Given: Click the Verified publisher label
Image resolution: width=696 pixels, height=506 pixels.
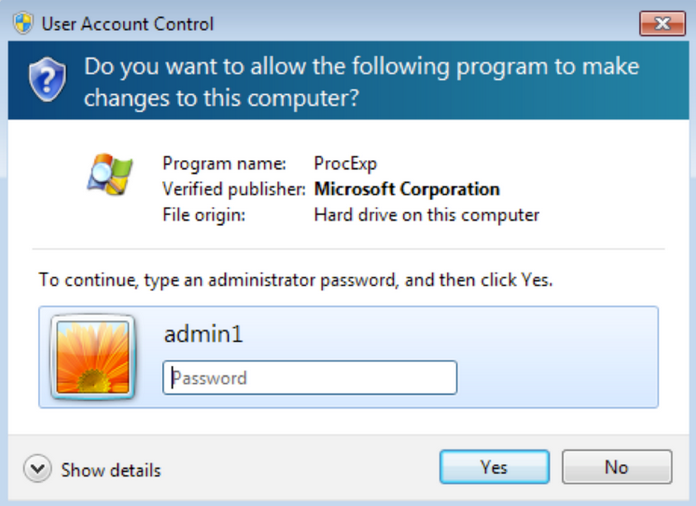Looking at the screenshot, I should [x=234, y=189].
